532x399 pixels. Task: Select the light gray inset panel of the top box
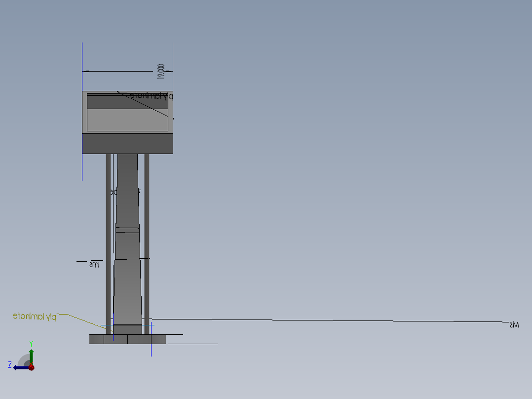127,120
